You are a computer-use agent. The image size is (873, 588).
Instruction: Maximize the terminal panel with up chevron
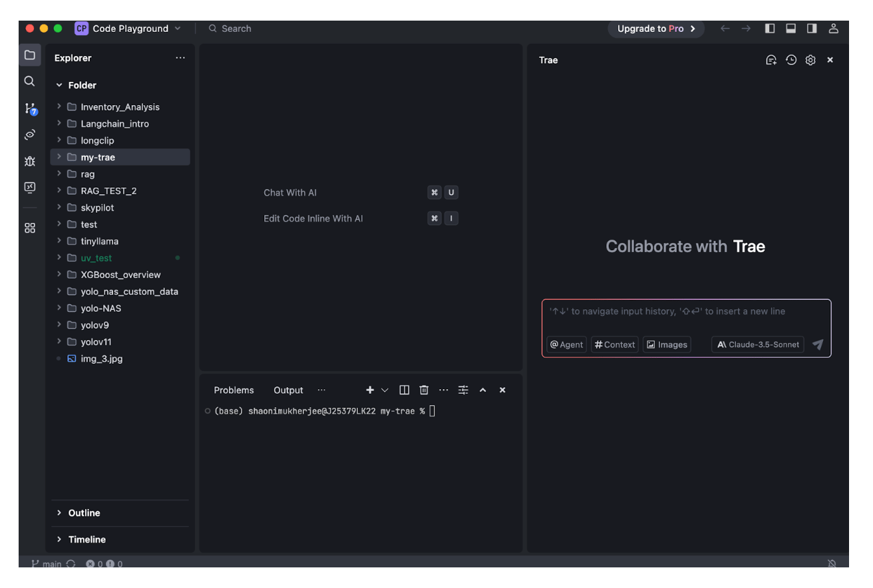[483, 390]
